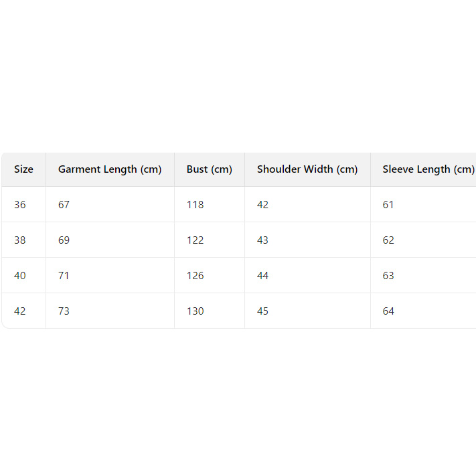Click sleeve length value 64
The width and height of the screenshot is (476, 476).
pos(389,311)
